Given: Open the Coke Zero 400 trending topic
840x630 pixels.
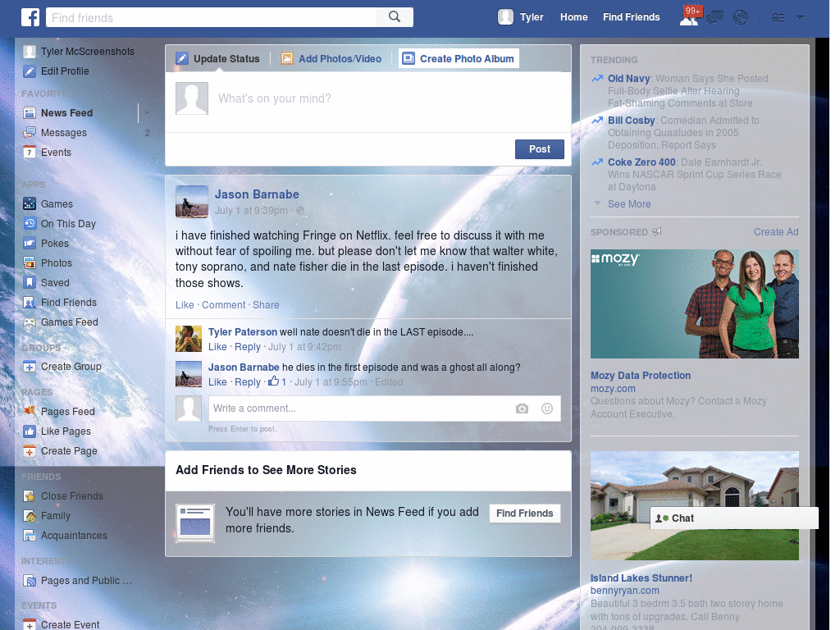Looking at the screenshot, I should pos(641,162).
